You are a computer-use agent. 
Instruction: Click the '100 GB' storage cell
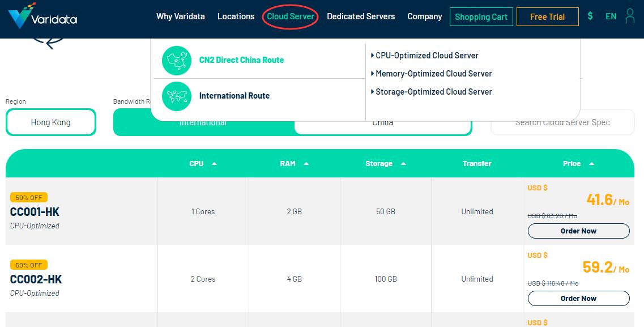pos(386,279)
